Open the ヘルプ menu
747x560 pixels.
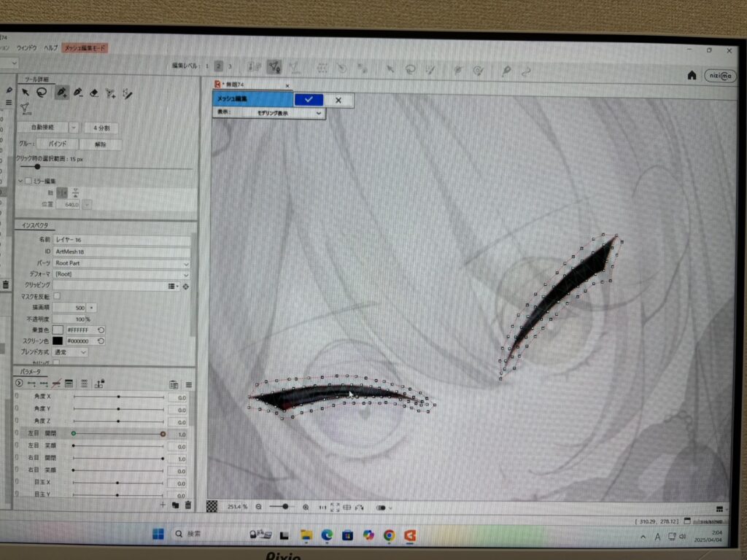click(x=50, y=48)
